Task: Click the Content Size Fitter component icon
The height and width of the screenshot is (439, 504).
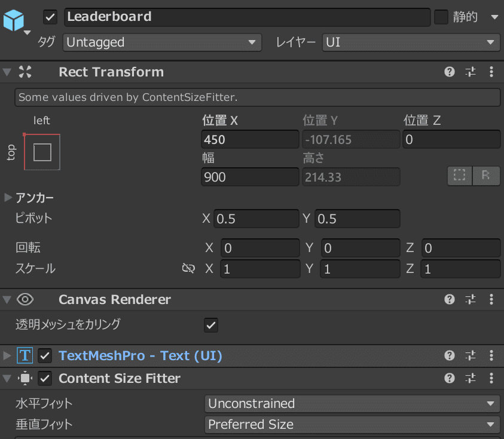Action: [x=25, y=378]
